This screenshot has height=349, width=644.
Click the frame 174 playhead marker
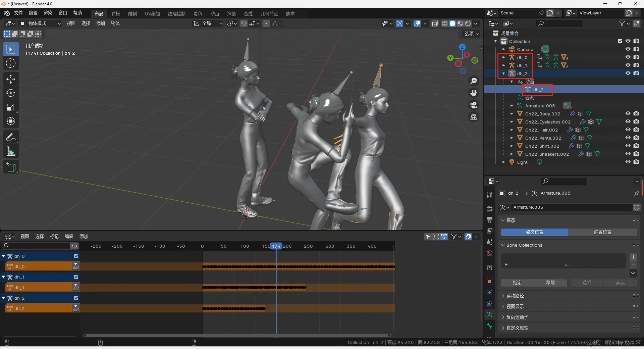(x=276, y=246)
